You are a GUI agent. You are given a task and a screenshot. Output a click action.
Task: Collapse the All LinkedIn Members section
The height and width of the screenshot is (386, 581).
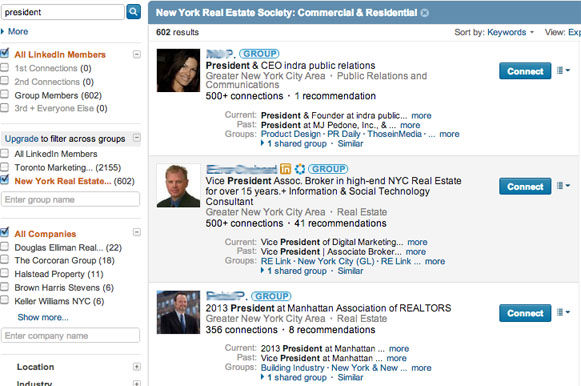point(137,54)
